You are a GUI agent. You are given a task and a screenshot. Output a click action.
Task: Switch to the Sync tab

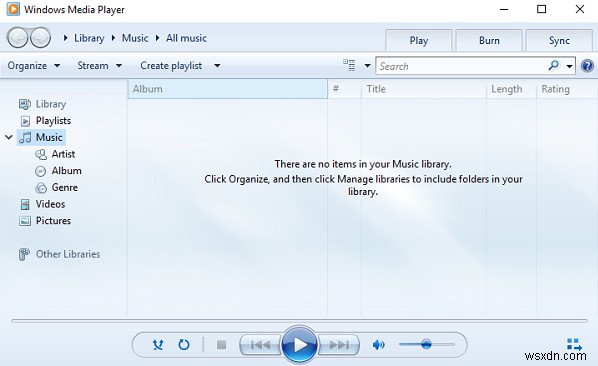pos(559,40)
